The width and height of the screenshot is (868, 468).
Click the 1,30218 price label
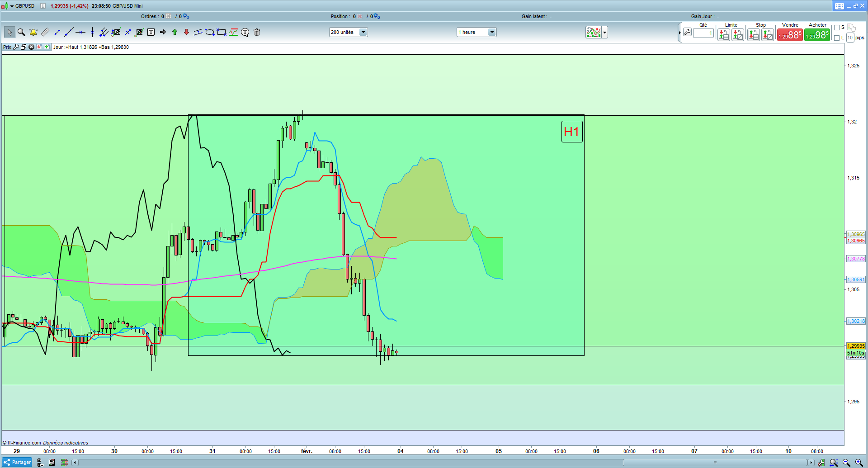tap(856, 321)
